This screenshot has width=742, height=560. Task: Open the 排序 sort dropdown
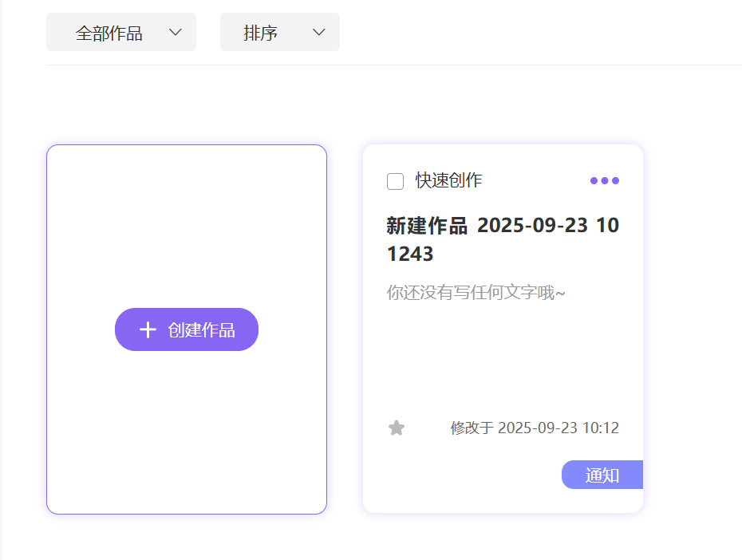coord(279,33)
